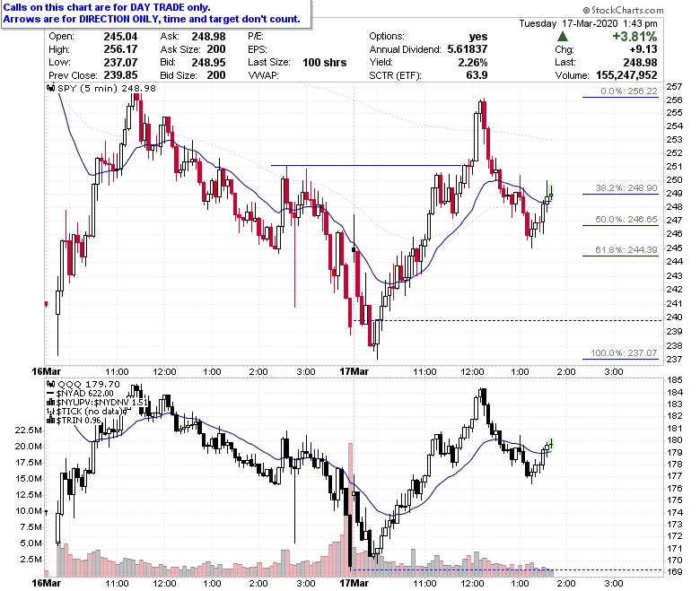Screen dimensions: 700x591
Task: Click the SCTR (ETF) value 63.9
Action: pos(477,75)
